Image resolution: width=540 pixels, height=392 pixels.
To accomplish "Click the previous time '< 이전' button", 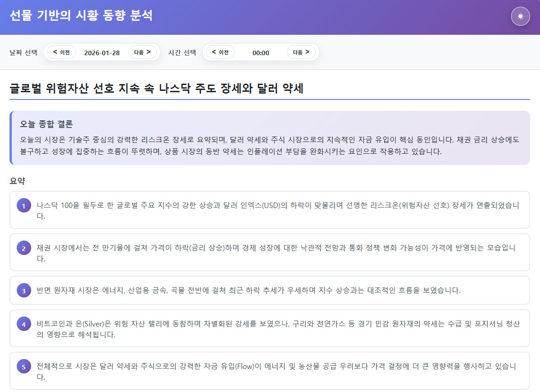I will (220, 52).
